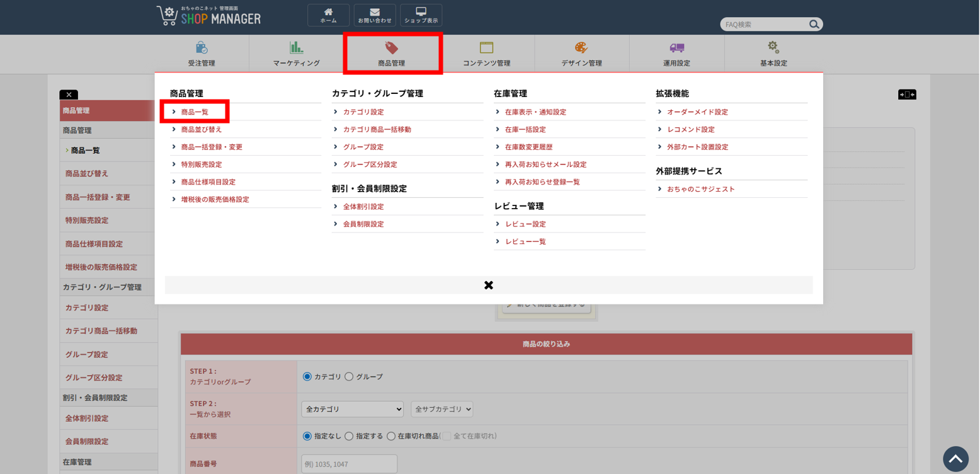This screenshot has height=474, width=980.
Task: Open the 基本設定 tab
Action: [773, 54]
